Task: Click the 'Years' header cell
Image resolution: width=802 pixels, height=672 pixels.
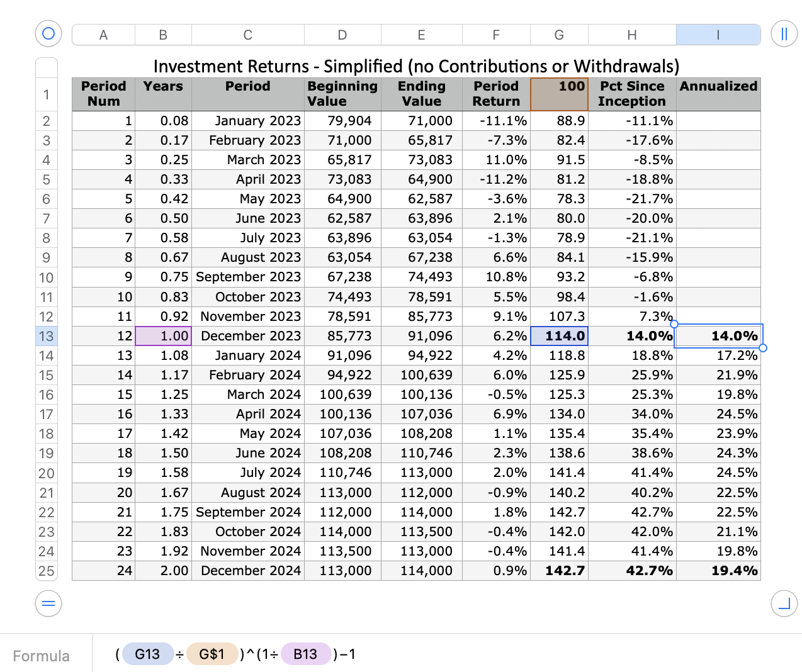Action: (x=163, y=94)
